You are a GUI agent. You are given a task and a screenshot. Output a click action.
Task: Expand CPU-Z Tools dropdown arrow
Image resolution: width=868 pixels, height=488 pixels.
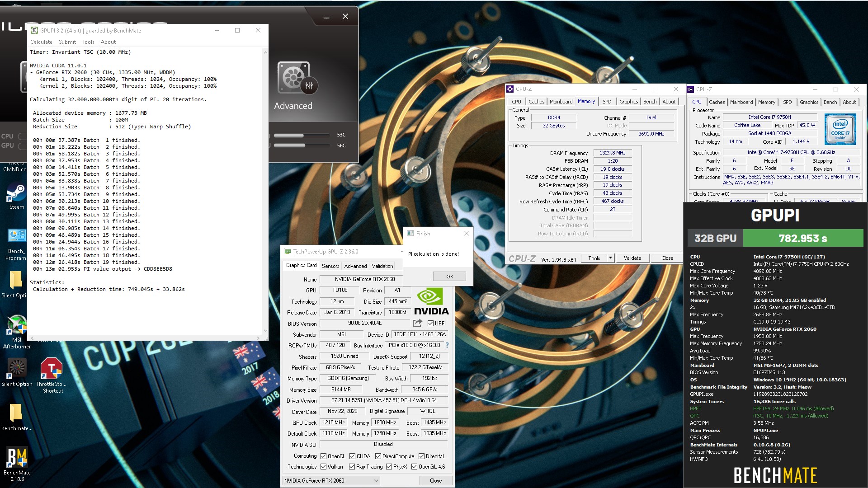[x=610, y=258]
